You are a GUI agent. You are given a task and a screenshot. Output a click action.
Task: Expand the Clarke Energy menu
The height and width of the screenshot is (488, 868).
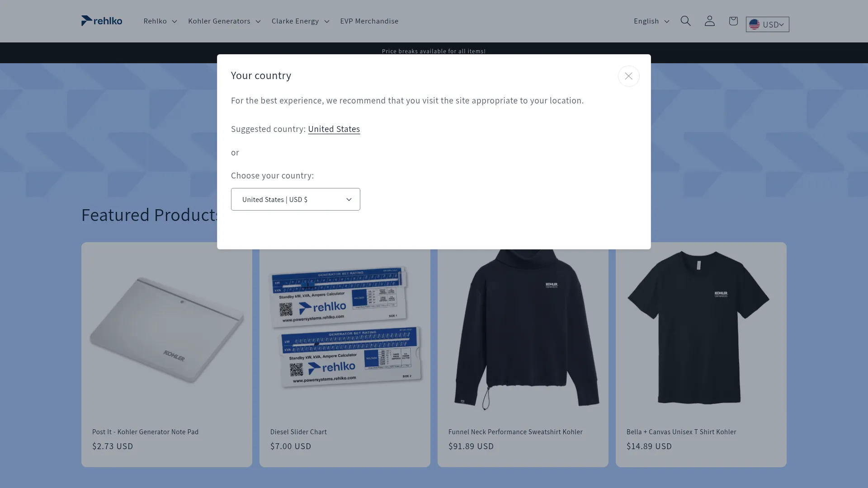[x=300, y=21]
